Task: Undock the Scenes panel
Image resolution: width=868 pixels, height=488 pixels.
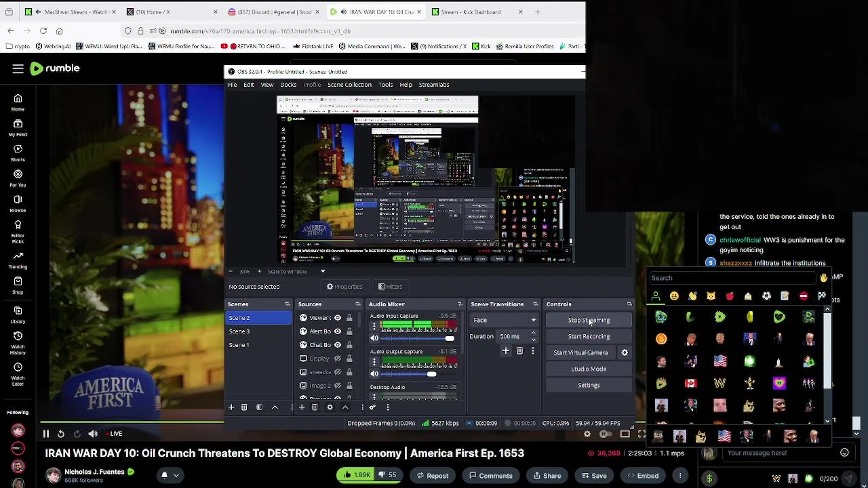Action: pos(287,304)
